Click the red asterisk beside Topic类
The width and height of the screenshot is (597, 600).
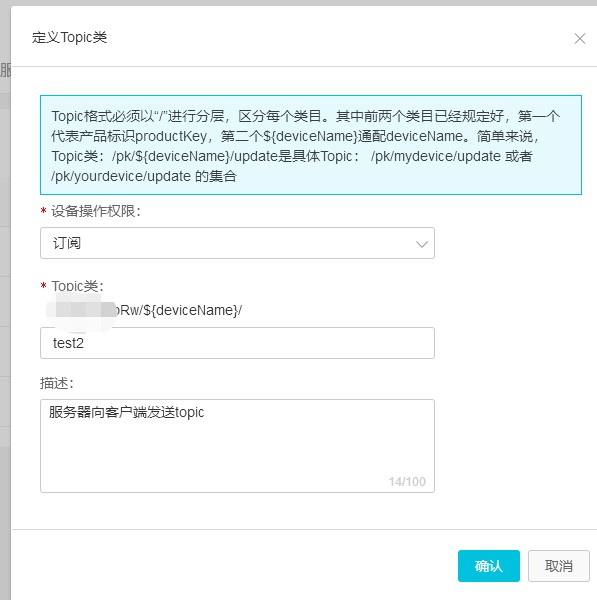[44, 285]
